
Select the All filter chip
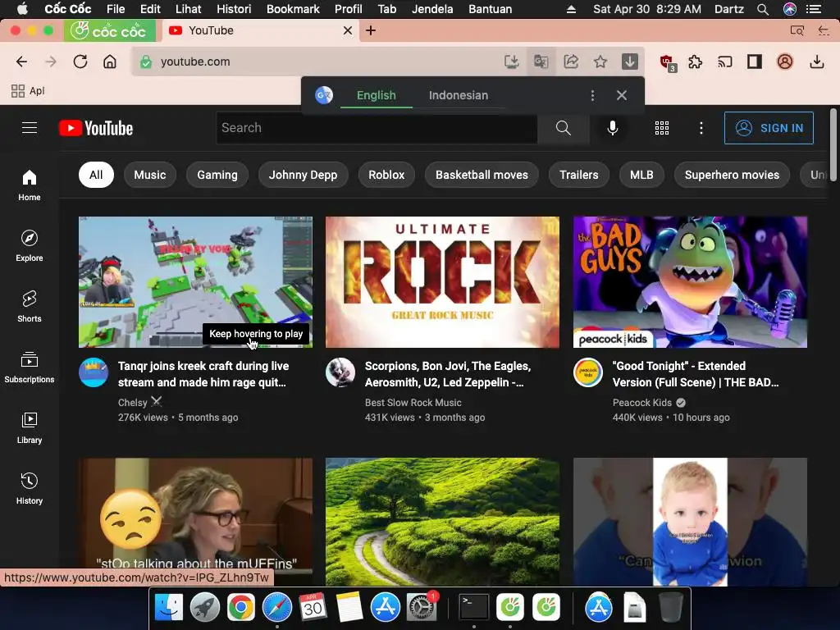coord(96,175)
